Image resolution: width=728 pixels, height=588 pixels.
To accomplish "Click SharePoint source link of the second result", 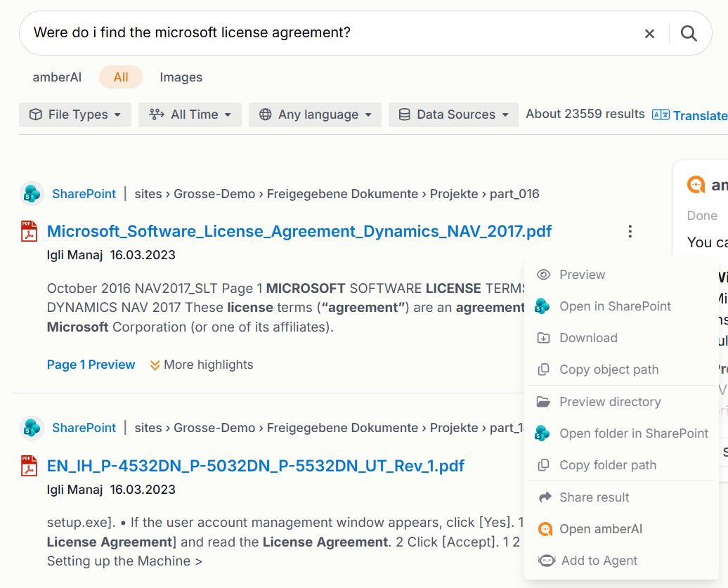I will (x=84, y=427).
